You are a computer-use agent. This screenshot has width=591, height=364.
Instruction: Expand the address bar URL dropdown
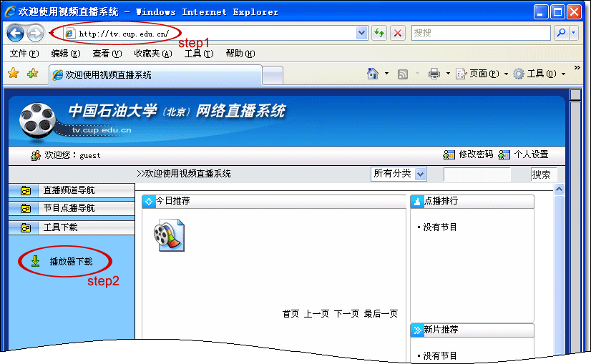[x=362, y=33]
